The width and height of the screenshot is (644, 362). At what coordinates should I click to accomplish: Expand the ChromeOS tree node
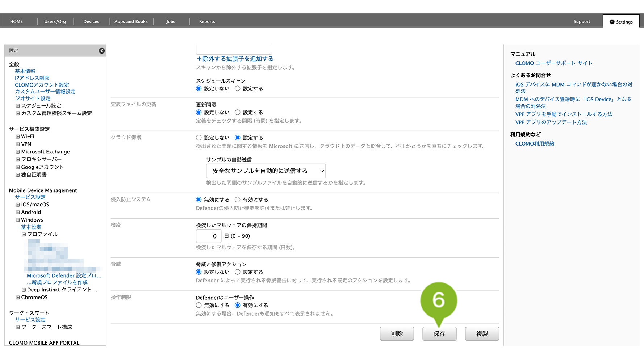pyautogui.click(x=18, y=297)
